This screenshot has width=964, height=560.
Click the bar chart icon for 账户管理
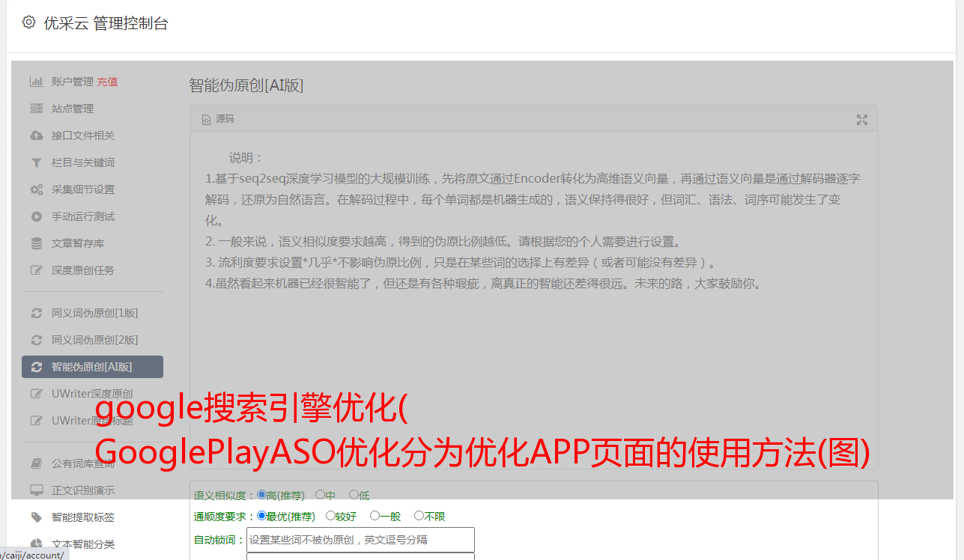[36, 82]
